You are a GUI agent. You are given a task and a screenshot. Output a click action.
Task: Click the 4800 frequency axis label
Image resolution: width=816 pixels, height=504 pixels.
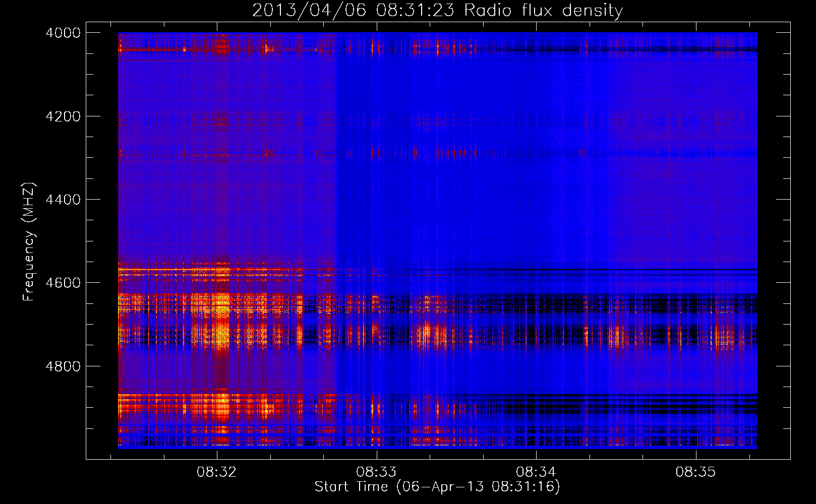pyautogui.click(x=63, y=366)
